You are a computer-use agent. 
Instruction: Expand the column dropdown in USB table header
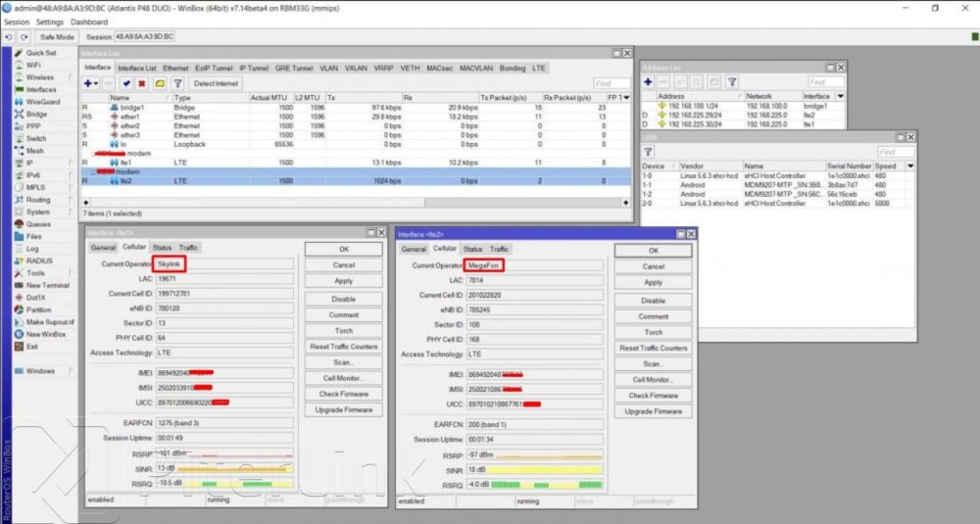click(x=911, y=167)
